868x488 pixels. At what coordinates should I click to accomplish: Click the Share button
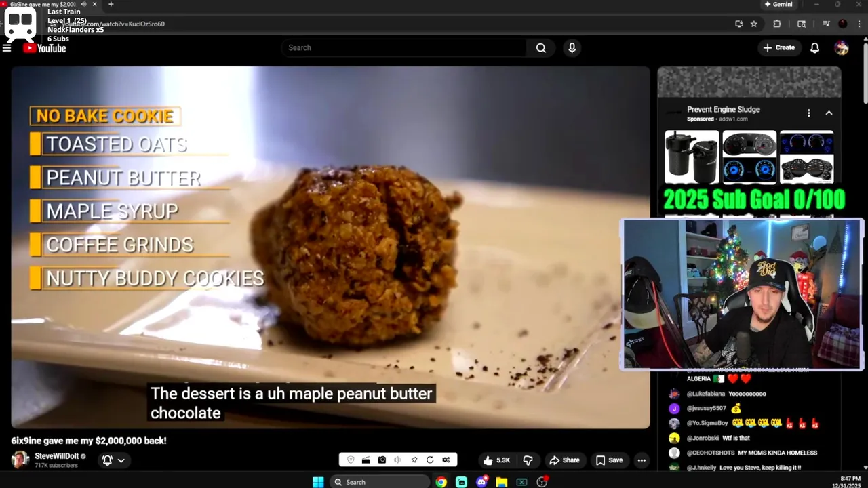564,460
